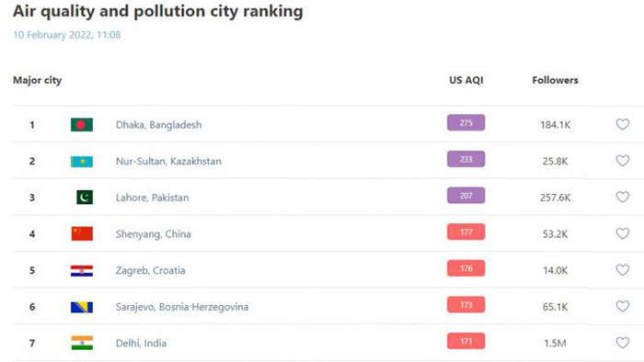Click the Croatia flag icon
This screenshot has height=362, width=644.
click(82, 270)
